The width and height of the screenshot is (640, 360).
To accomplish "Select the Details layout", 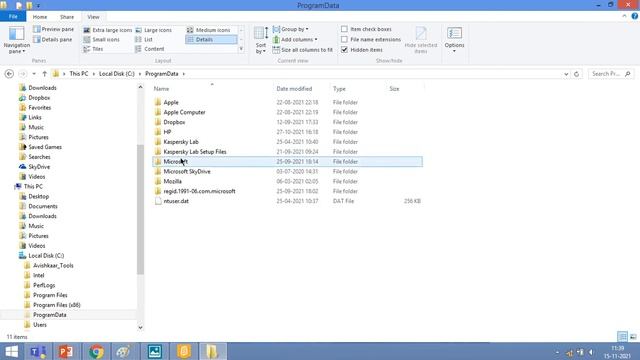I will pyautogui.click(x=211, y=40).
